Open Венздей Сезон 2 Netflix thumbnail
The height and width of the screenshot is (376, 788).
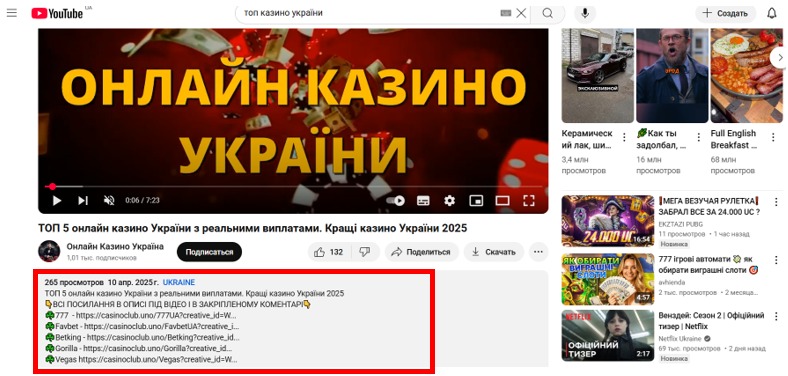tap(608, 335)
